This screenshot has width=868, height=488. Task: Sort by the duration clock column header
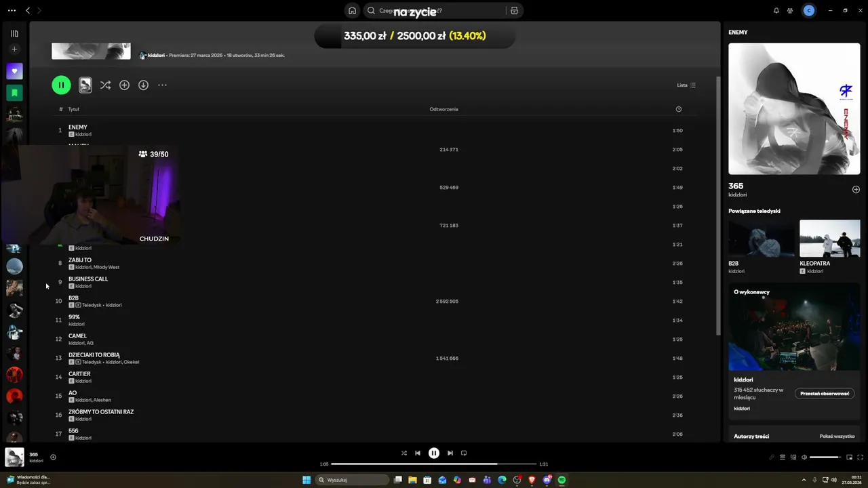pyautogui.click(x=678, y=109)
